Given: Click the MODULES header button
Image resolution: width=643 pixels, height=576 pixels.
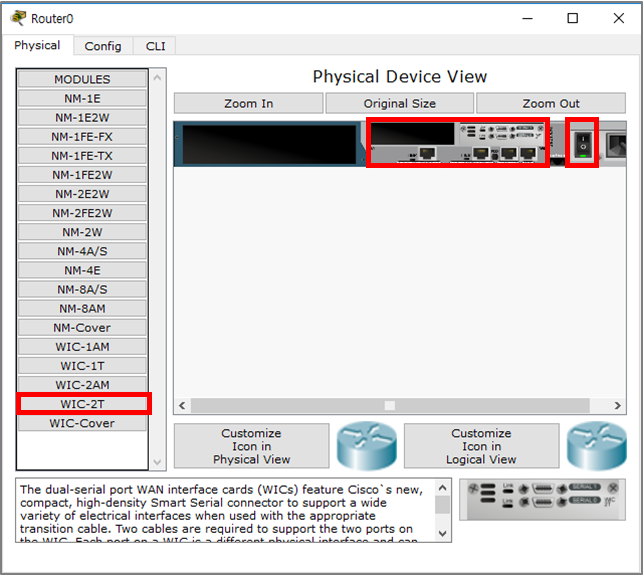Looking at the screenshot, I should 82,79.
